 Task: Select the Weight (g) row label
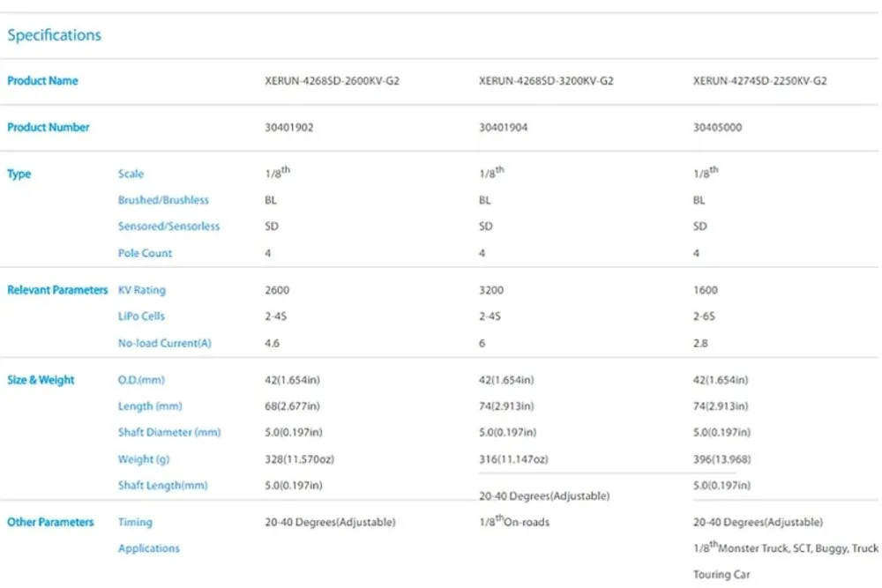pyautogui.click(x=144, y=459)
